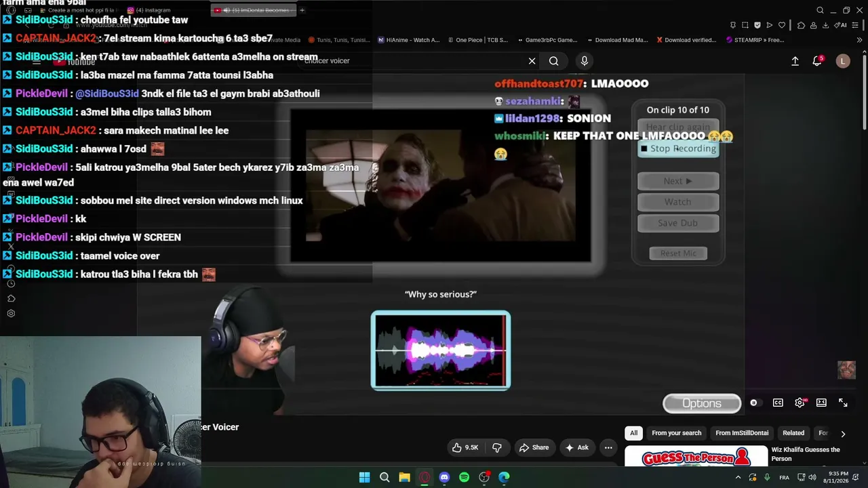868x488 pixels.
Task: Open browser downloads icon
Action: pos(825,25)
